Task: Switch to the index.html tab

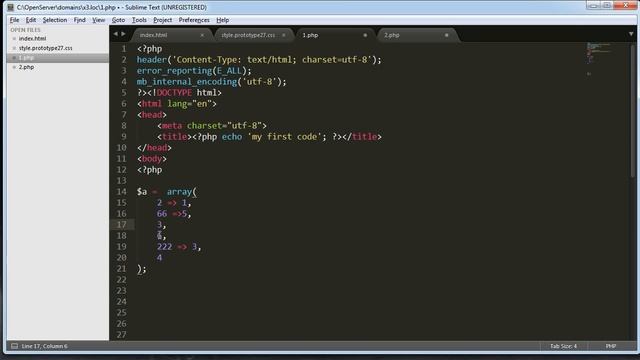Action: tap(171, 35)
